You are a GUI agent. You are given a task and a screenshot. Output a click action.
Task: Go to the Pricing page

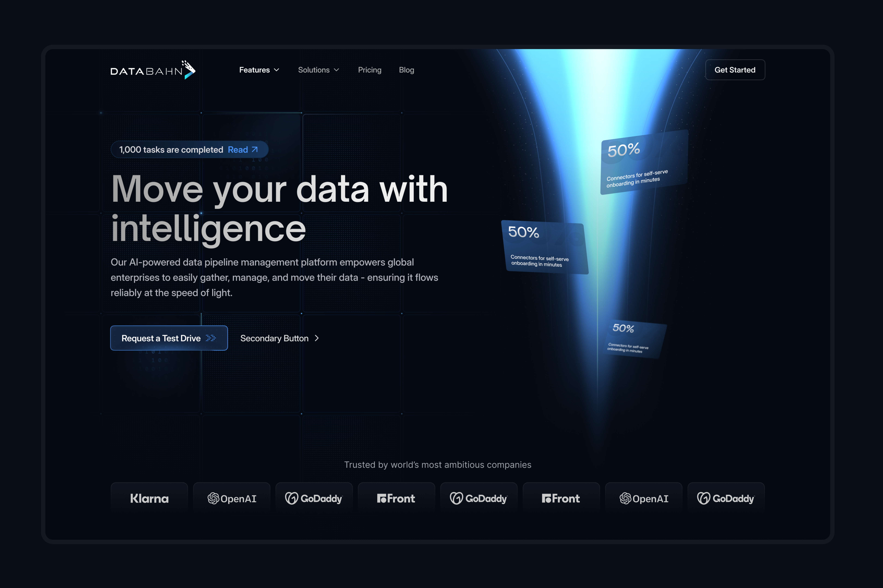coord(370,70)
